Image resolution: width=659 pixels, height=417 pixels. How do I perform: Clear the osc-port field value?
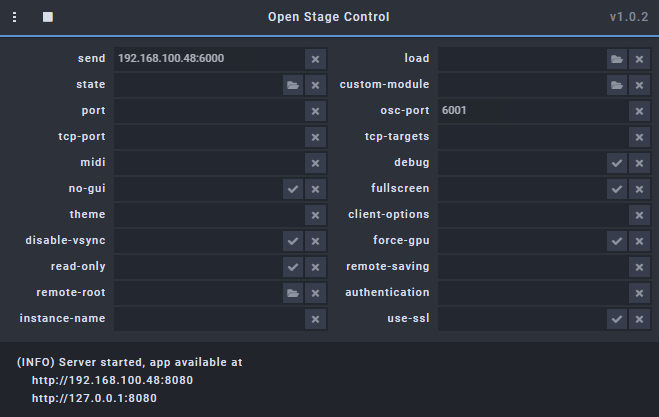point(639,111)
